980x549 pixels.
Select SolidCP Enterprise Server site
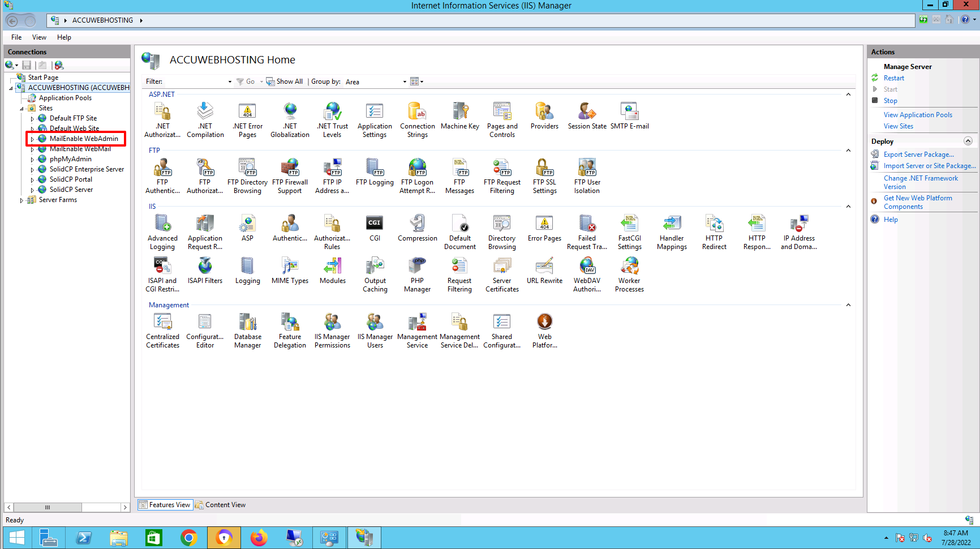pyautogui.click(x=87, y=169)
